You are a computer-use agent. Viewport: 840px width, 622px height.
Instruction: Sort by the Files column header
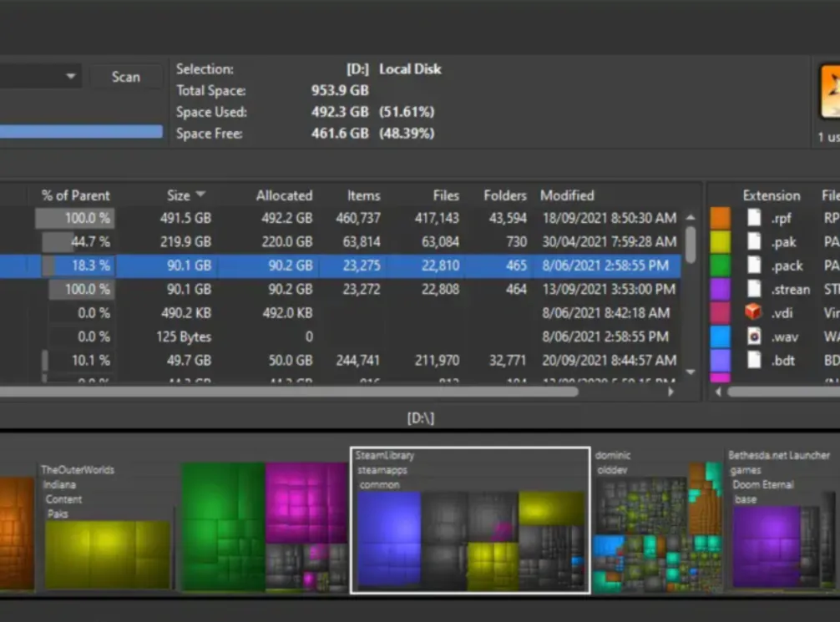[446, 195]
